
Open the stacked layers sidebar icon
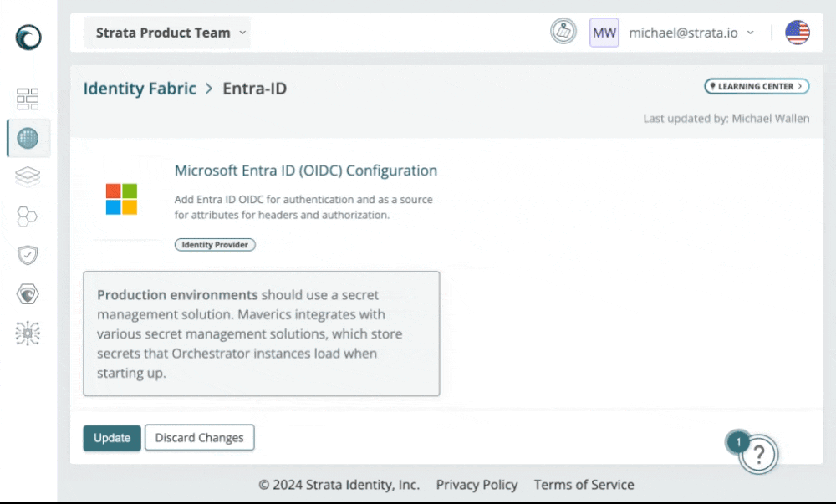28,177
